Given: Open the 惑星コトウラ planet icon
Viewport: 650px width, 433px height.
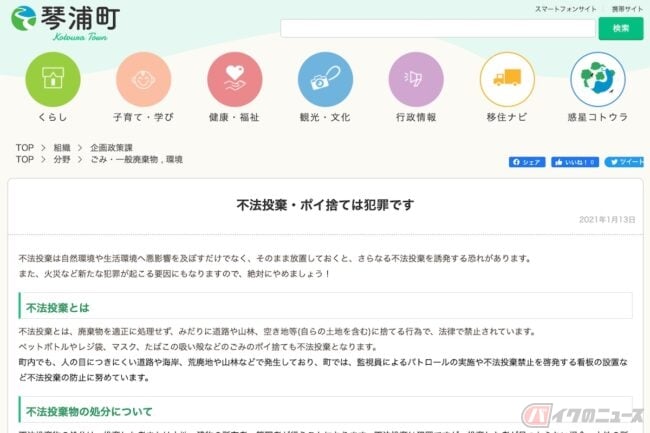Looking at the screenshot, I should tap(598, 79).
